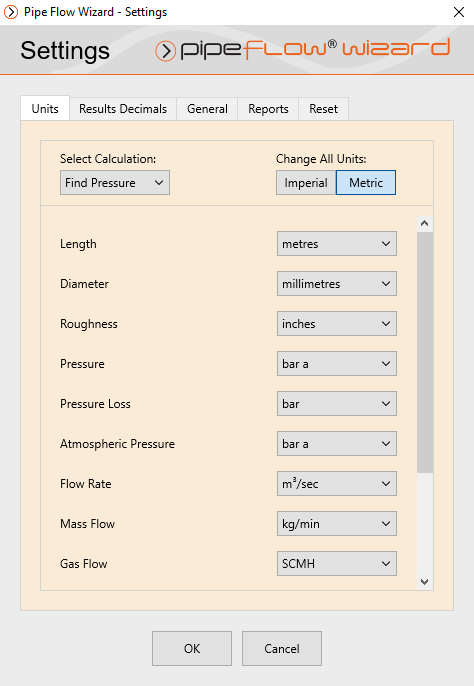Click the Atmospheric Pressure label
Screen dimensions: 474x686
(117, 444)
